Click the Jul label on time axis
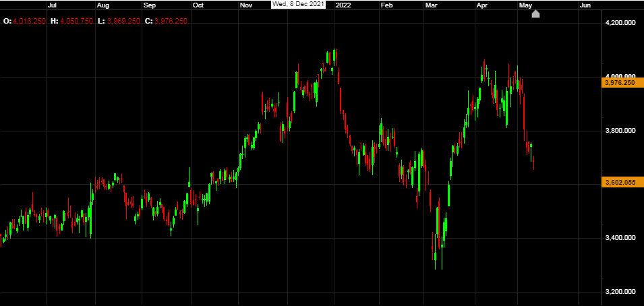The width and height of the screenshot is (644, 306). [x=51, y=5]
